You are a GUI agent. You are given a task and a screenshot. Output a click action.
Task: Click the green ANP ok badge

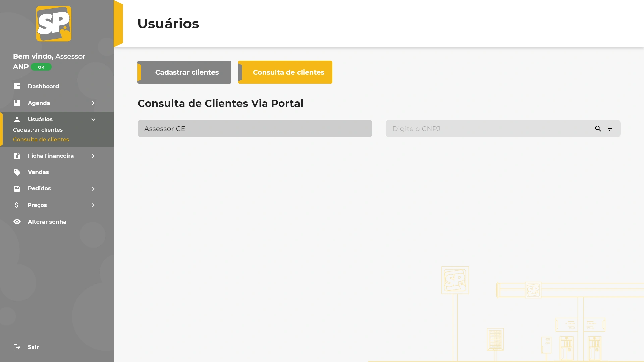tap(41, 67)
